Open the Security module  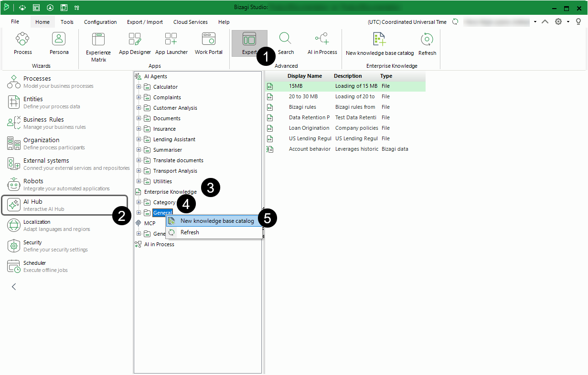tap(48, 246)
